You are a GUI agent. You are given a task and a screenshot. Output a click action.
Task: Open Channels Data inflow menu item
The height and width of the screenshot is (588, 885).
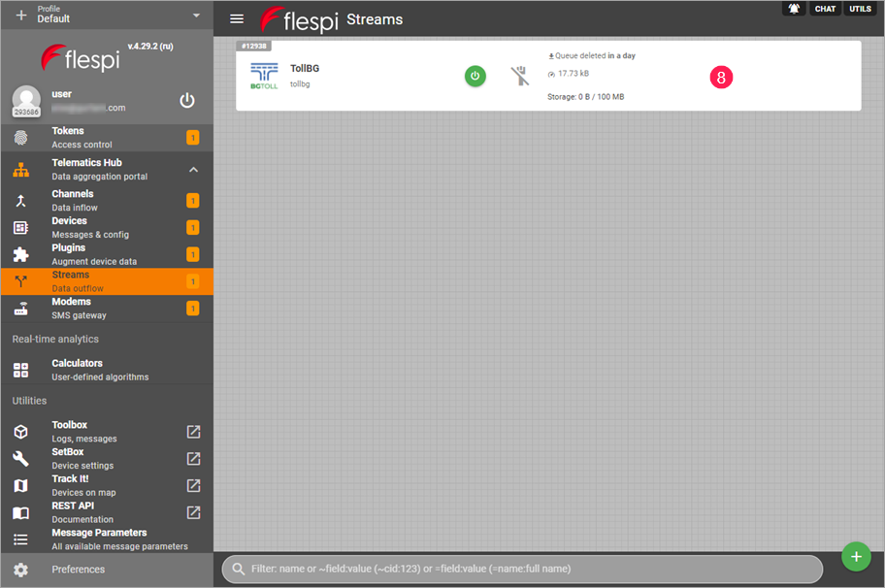tap(107, 200)
